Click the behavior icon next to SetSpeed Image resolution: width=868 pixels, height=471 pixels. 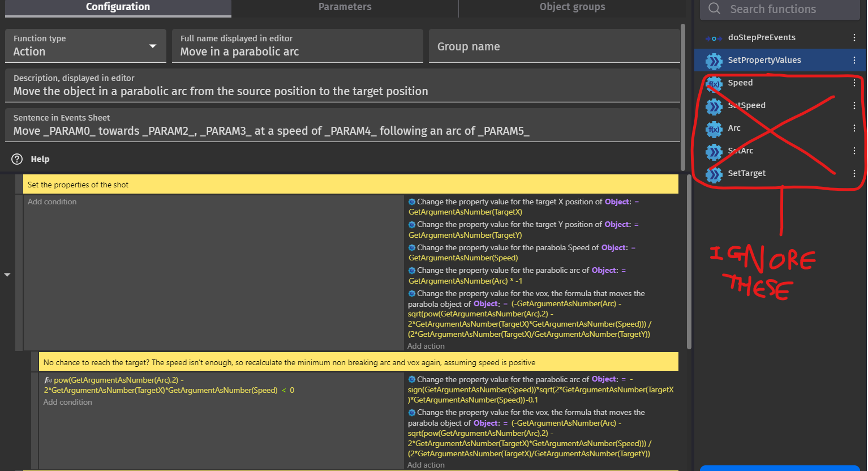(714, 105)
